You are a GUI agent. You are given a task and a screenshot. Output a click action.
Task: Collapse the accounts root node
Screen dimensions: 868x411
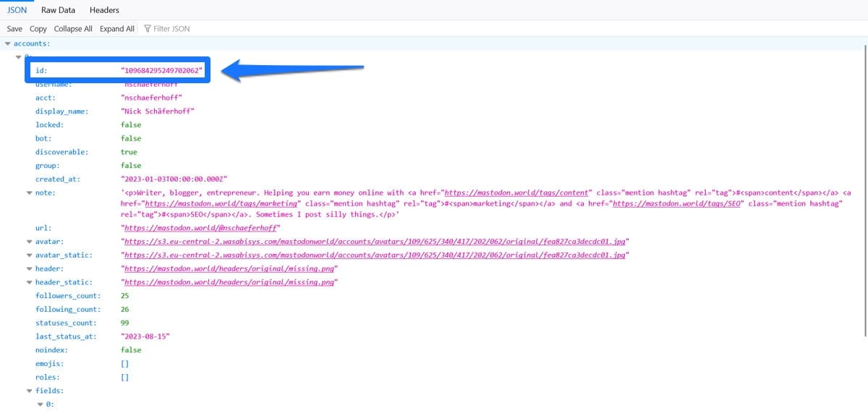8,43
